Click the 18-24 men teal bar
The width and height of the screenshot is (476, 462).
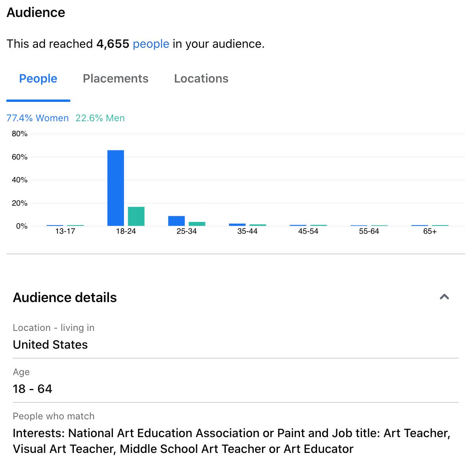tap(136, 216)
